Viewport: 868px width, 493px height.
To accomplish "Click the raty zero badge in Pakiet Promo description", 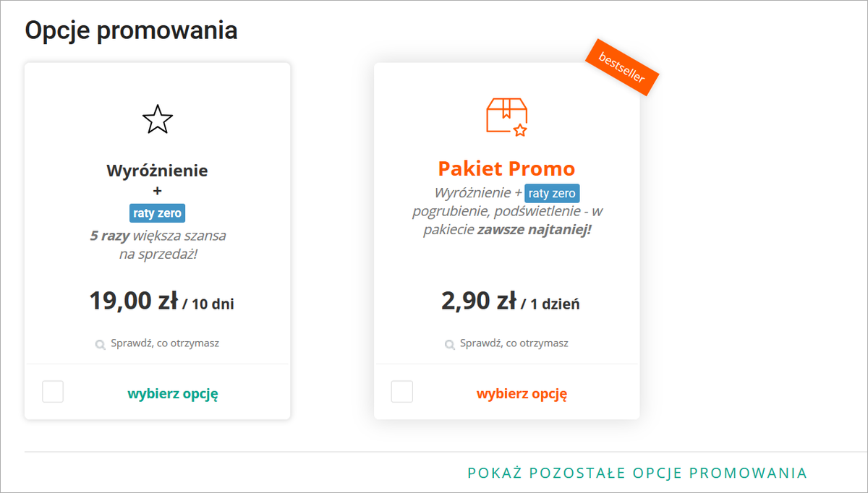I will [552, 193].
